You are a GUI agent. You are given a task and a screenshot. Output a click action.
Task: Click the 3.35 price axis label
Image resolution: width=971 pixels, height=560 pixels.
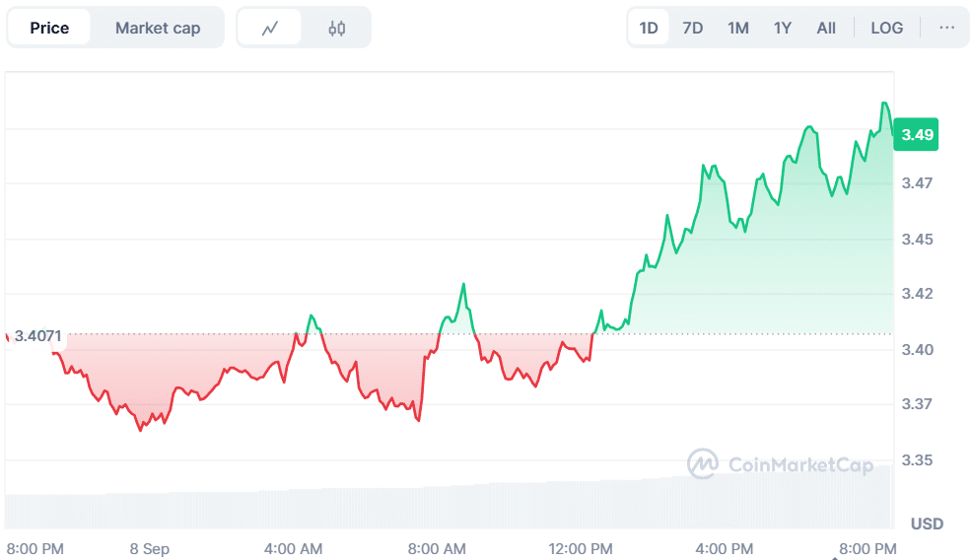click(917, 460)
